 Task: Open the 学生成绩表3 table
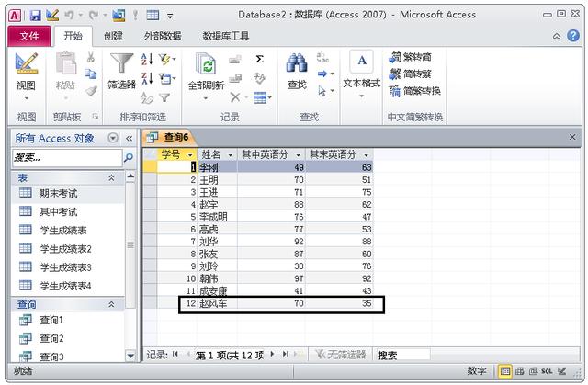click(x=67, y=267)
